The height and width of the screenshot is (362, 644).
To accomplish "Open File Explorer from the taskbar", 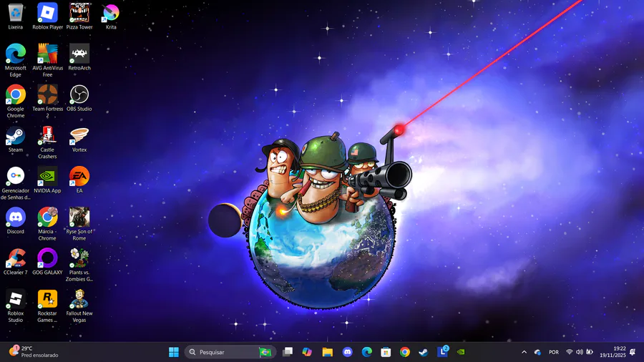I will (x=327, y=352).
